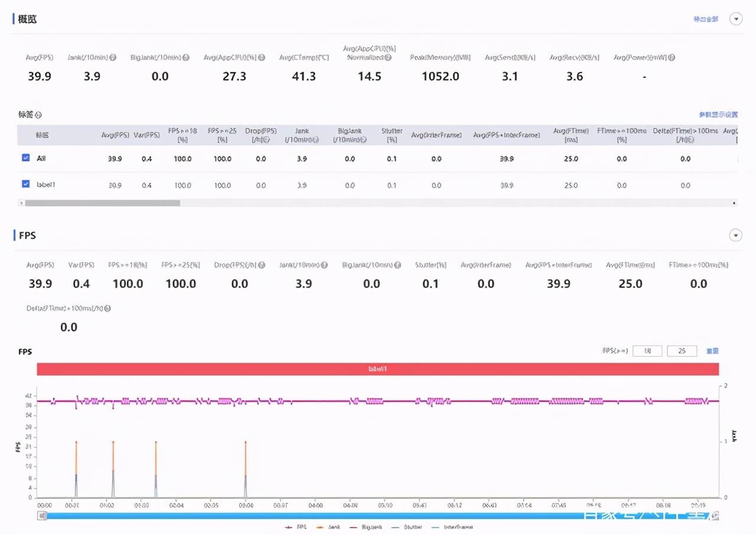Show info for overview Jank(/10min) metric
Viewport: 756px width, 535px height.
pyautogui.click(x=113, y=57)
